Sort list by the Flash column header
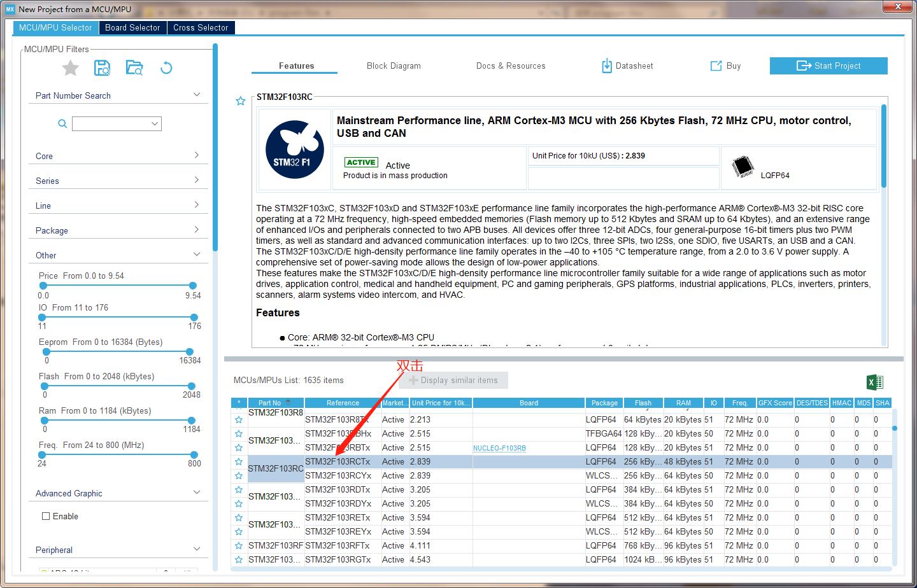Viewport: 917px width, 588px height. click(643, 403)
